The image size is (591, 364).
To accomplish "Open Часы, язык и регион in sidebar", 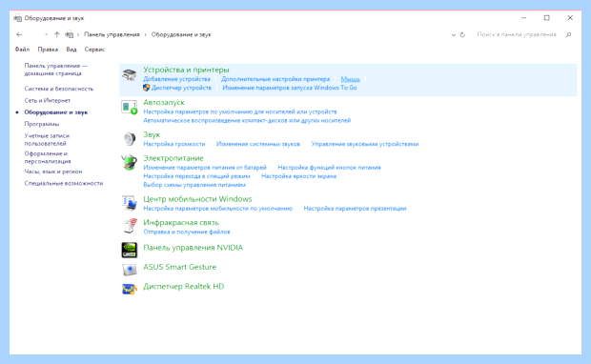I will (53, 172).
